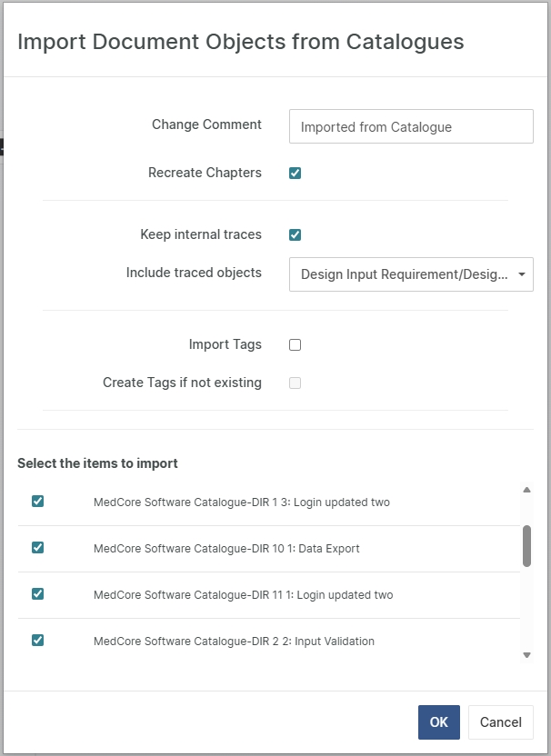Deselect DIR 1 3 Login updated two checkbox
Screen dimensions: 551x756
pyautogui.click(x=37, y=502)
